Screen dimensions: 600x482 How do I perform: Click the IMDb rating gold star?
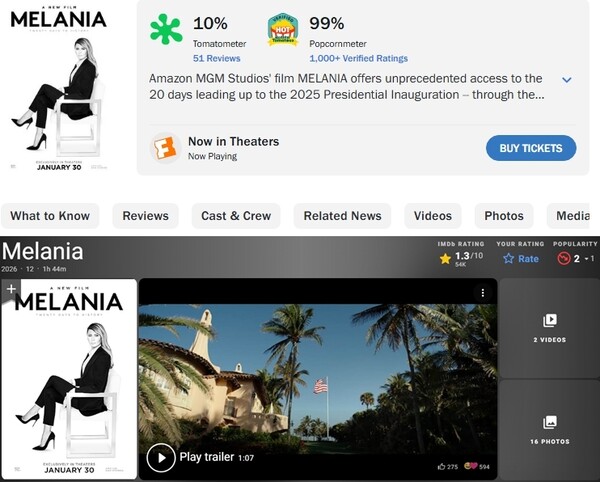(445, 258)
